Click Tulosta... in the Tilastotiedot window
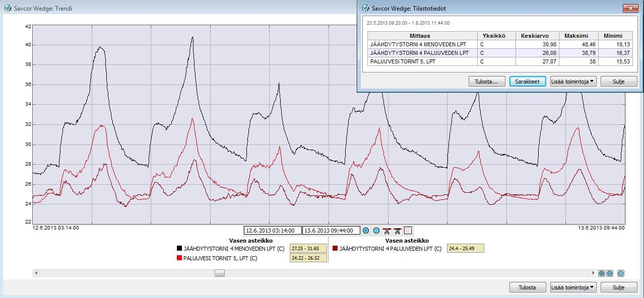The width and height of the screenshot is (644, 298). (487, 82)
